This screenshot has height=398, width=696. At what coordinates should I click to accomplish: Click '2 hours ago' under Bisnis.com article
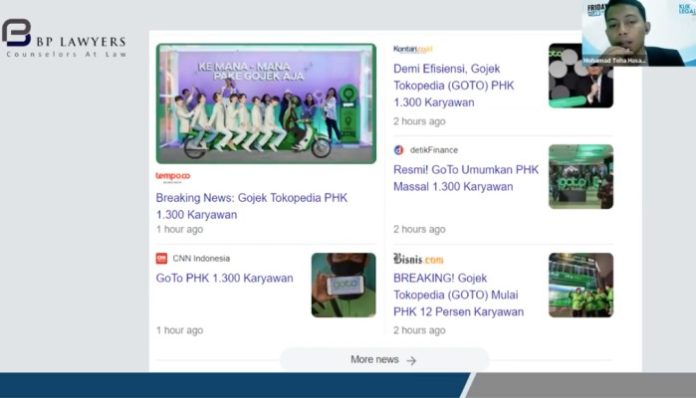[x=419, y=330]
